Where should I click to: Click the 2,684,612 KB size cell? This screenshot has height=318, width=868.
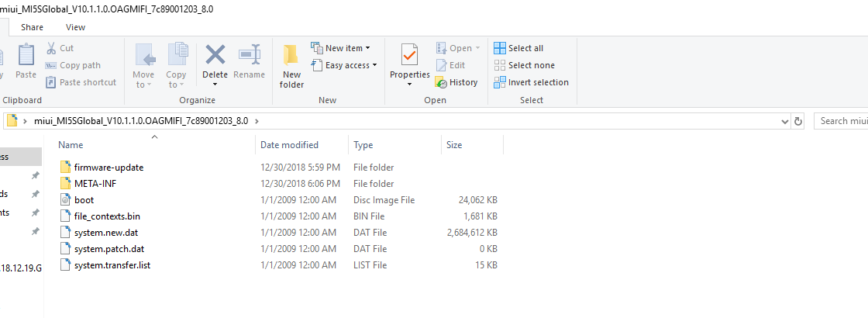click(x=472, y=233)
